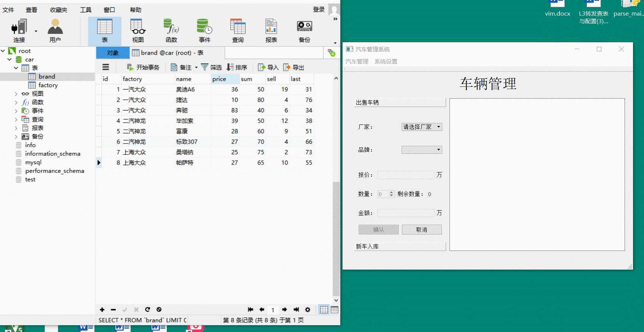Open the 收藏夹 menu

point(59,10)
